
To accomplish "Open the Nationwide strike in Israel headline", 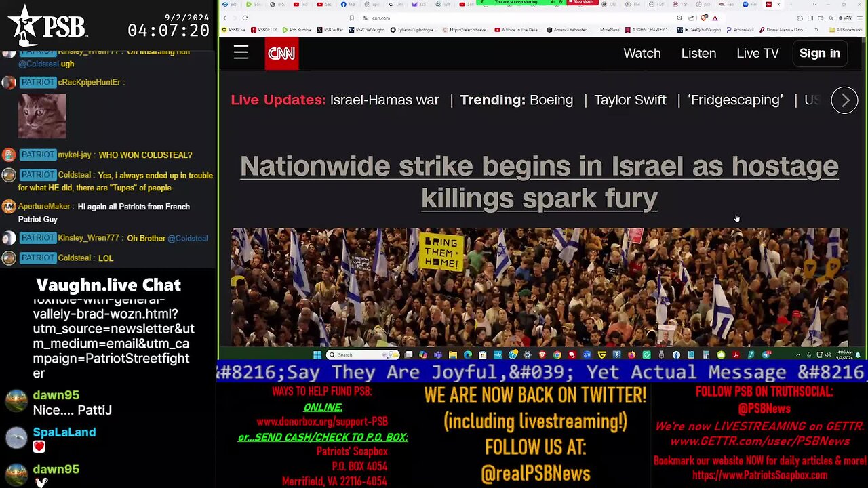I will (539, 182).
